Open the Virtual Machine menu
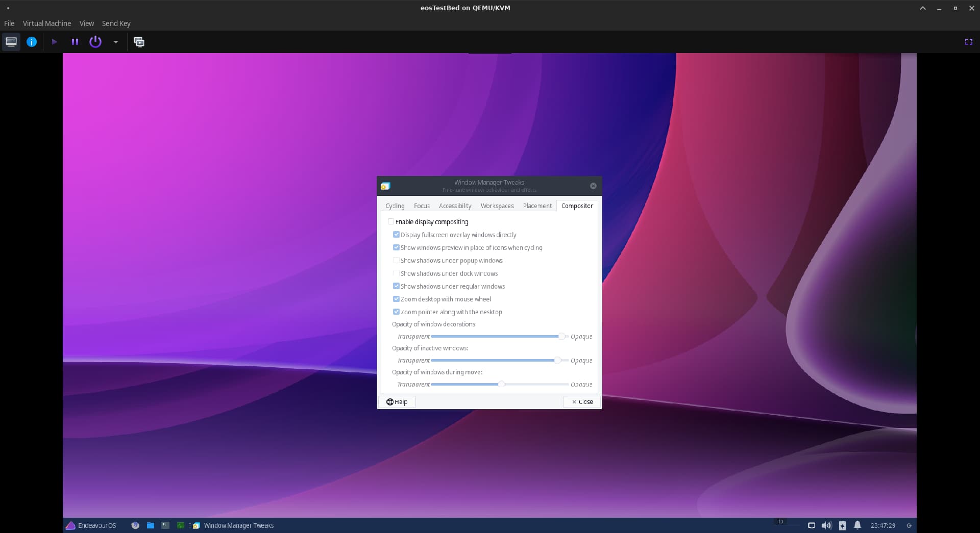 point(47,23)
